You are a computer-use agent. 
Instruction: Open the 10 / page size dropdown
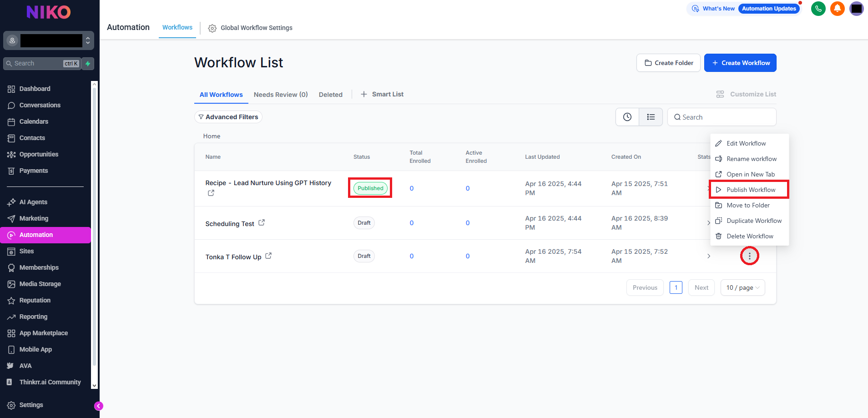743,287
